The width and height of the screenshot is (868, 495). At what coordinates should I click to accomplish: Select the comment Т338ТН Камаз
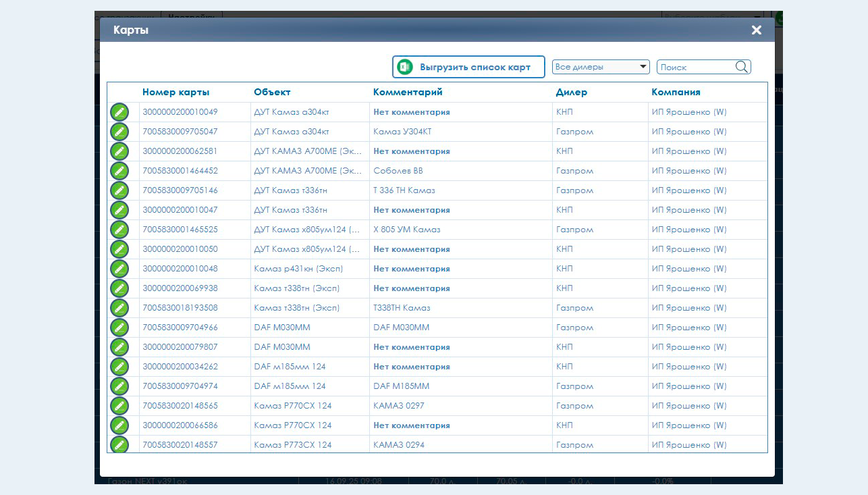pos(402,308)
